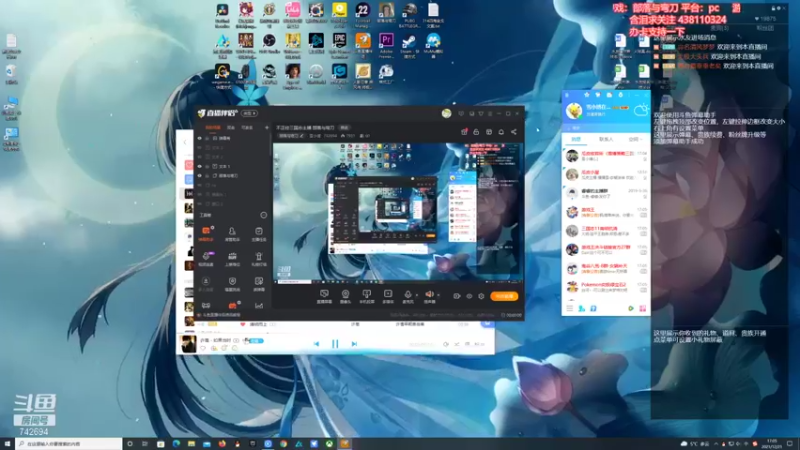
Task: Open the Windows Start menu
Action: point(7,444)
